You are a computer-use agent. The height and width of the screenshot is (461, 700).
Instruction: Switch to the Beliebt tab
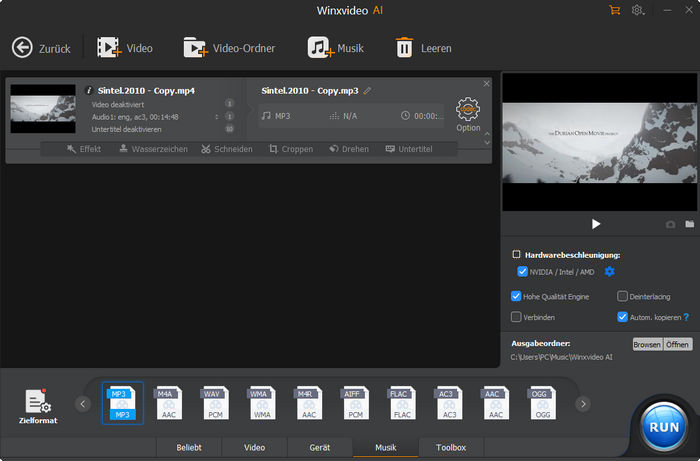click(188, 448)
